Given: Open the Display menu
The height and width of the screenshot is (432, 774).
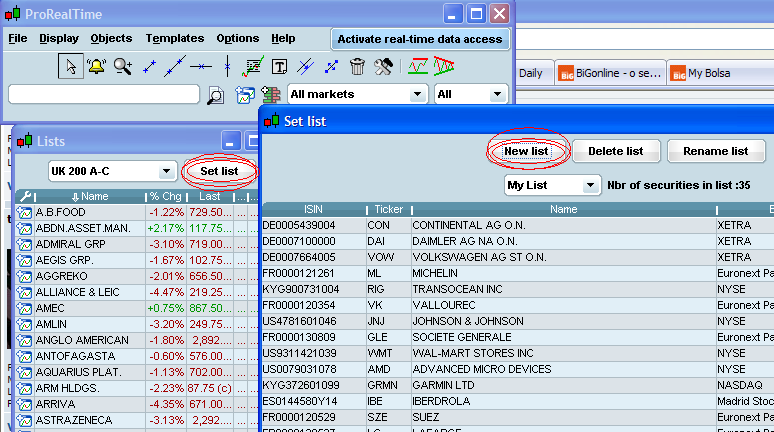Looking at the screenshot, I should pyautogui.click(x=59, y=39).
